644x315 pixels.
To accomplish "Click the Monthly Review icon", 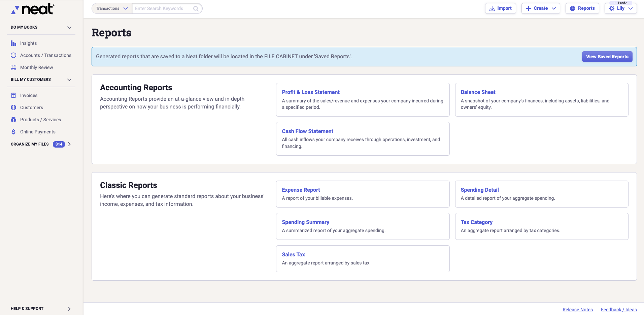I will (13, 67).
